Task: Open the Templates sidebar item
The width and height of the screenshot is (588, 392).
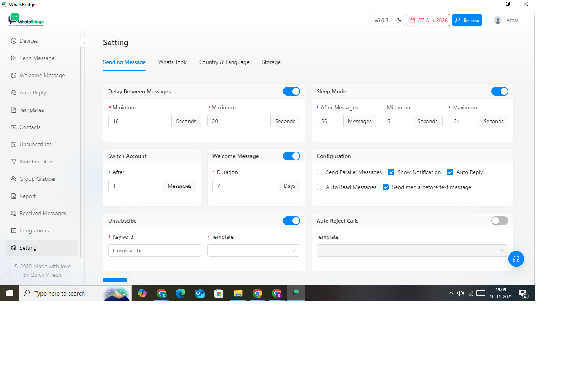Action: click(x=32, y=110)
